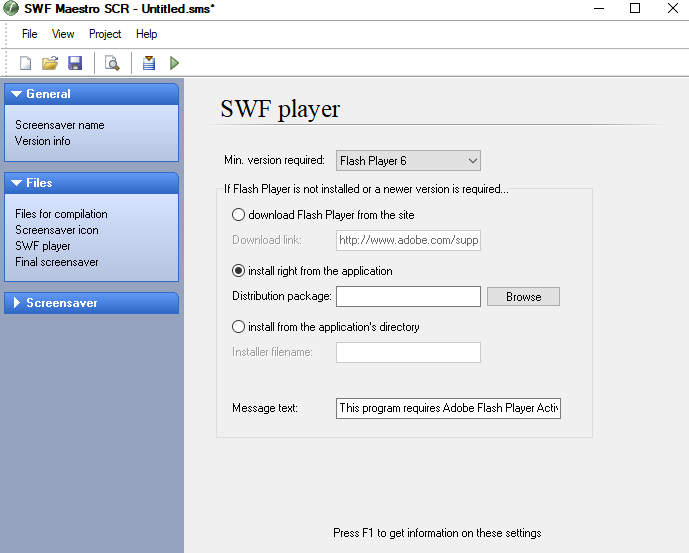Open the Project menu
Screen dimensions: 689x553
click(x=105, y=34)
